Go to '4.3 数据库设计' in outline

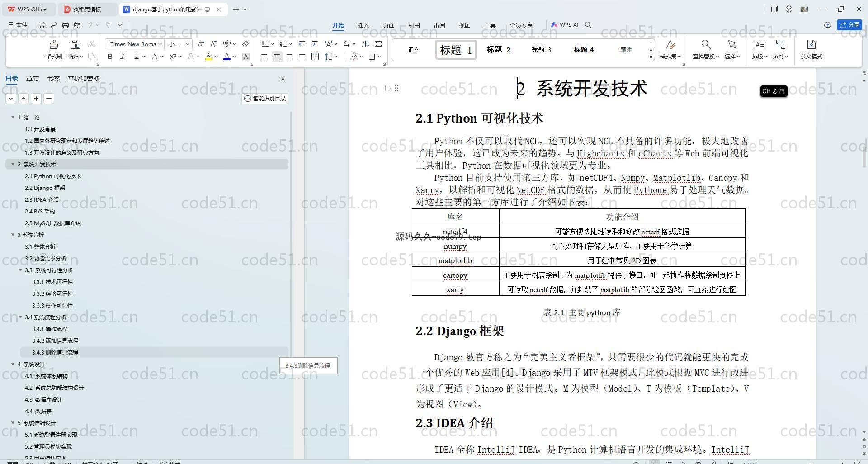[43, 399]
